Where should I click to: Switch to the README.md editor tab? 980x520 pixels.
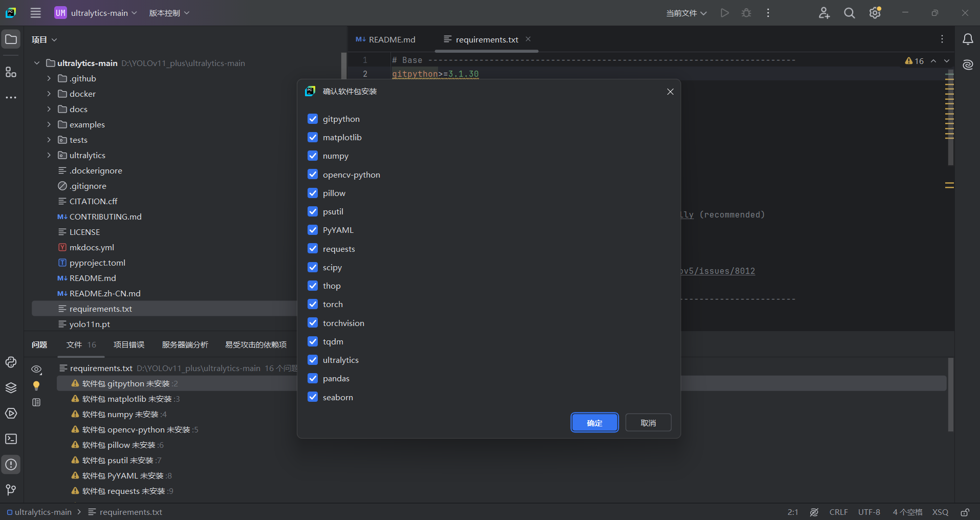(386, 39)
